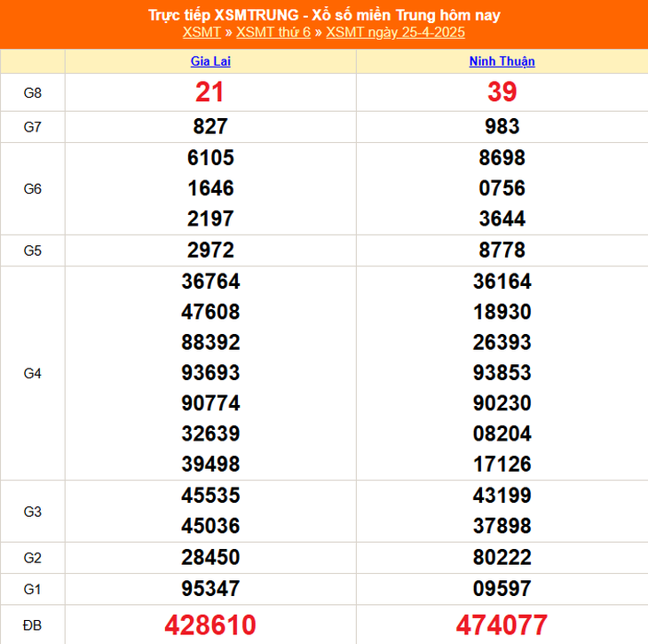Viewport: 648px width, 644px height.
Task: Click the G4 number 93853
Action: click(x=502, y=373)
